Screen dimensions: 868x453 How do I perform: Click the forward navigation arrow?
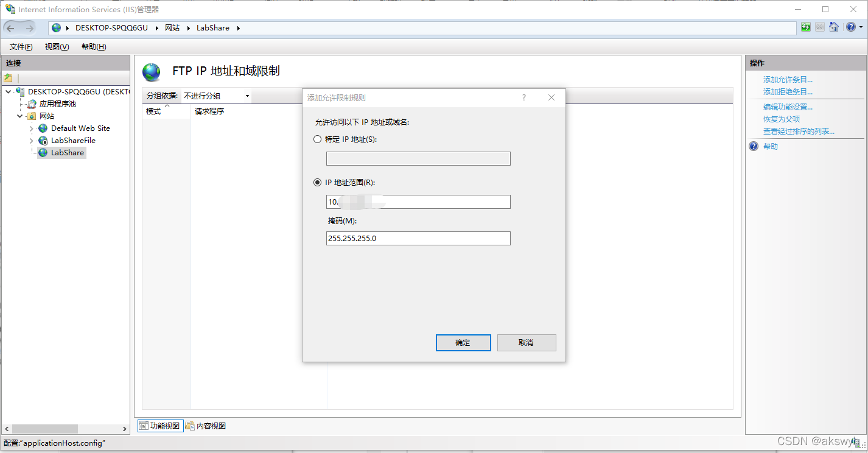pyautogui.click(x=29, y=28)
